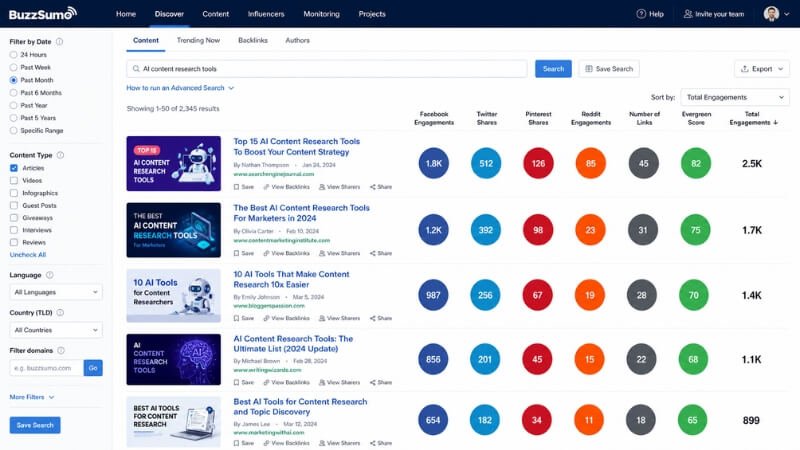Save The Best AI Content Research Tools article
The width and height of the screenshot is (800, 450).
tap(244, 253)
